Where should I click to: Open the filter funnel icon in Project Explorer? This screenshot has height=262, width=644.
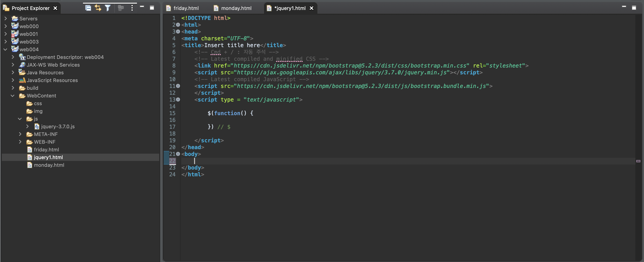coord(107,8)
